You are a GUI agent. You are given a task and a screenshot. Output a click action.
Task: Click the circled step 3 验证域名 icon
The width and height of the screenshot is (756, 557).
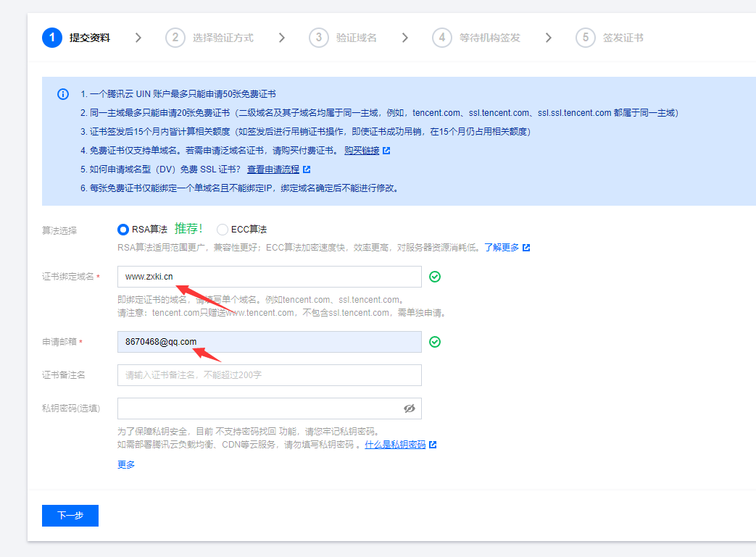318,37
